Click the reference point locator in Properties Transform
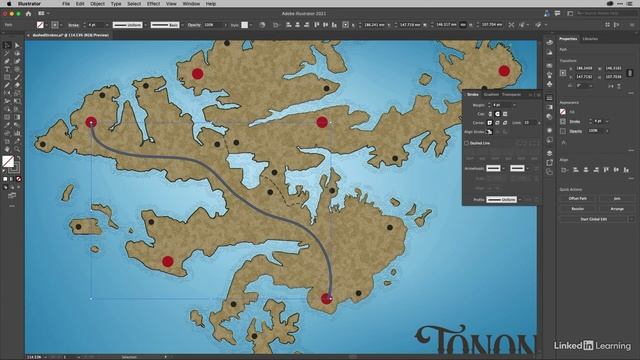Viewport: 640px width, 360px height. tap(563, 73)
